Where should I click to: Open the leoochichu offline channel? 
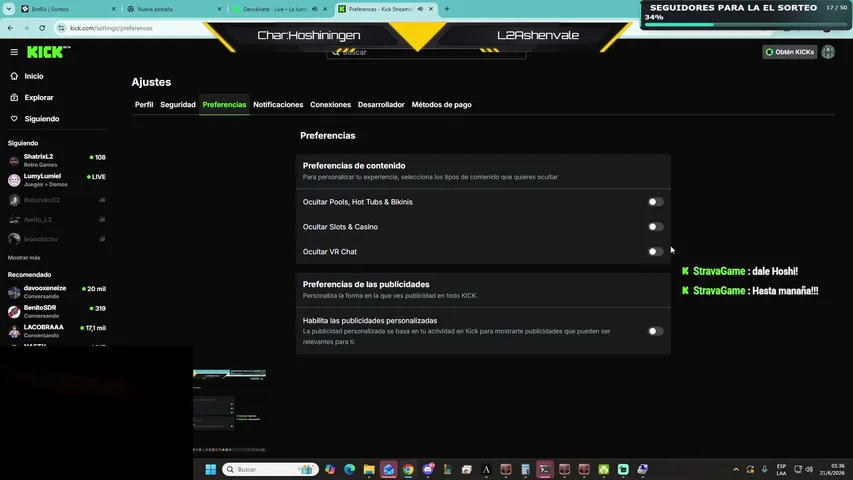[57, 239]
